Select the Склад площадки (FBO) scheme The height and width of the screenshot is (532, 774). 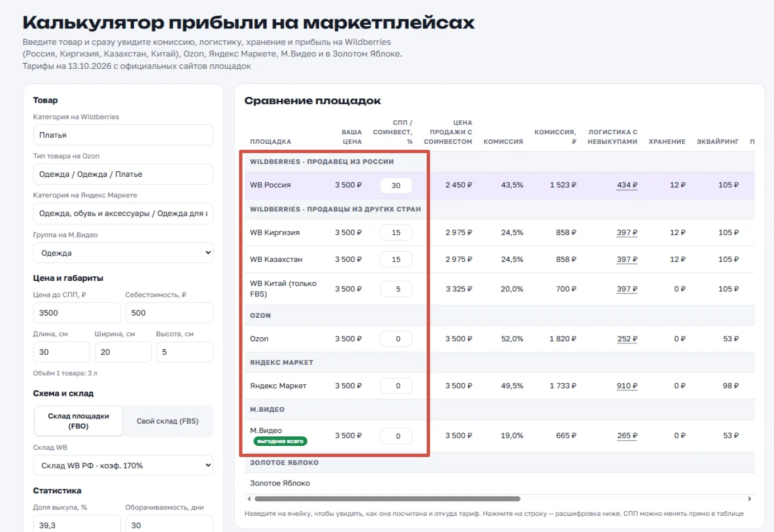[x=78, y=421]
